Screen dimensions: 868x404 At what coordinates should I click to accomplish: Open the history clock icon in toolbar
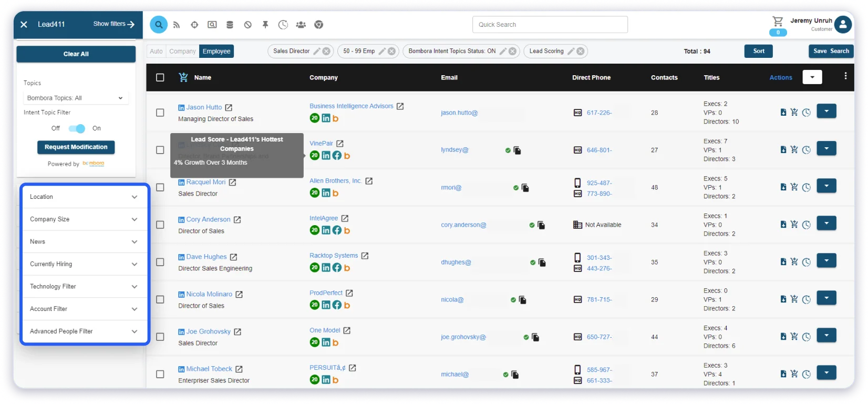tap(283, 25)
